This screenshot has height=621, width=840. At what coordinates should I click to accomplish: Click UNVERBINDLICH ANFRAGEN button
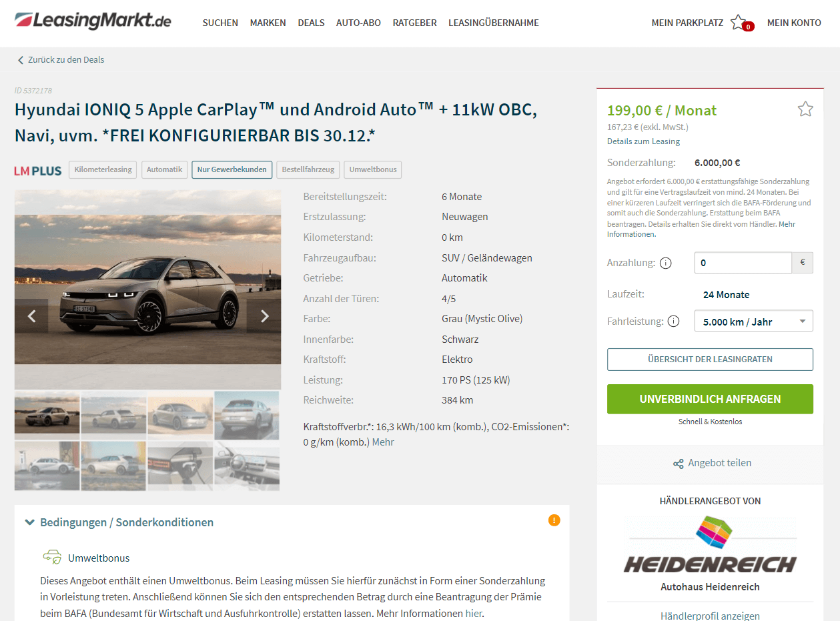(710, 399)
